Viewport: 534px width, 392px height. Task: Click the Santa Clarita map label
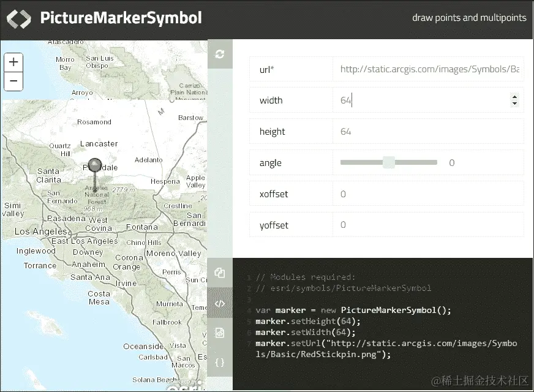(49, 175)
